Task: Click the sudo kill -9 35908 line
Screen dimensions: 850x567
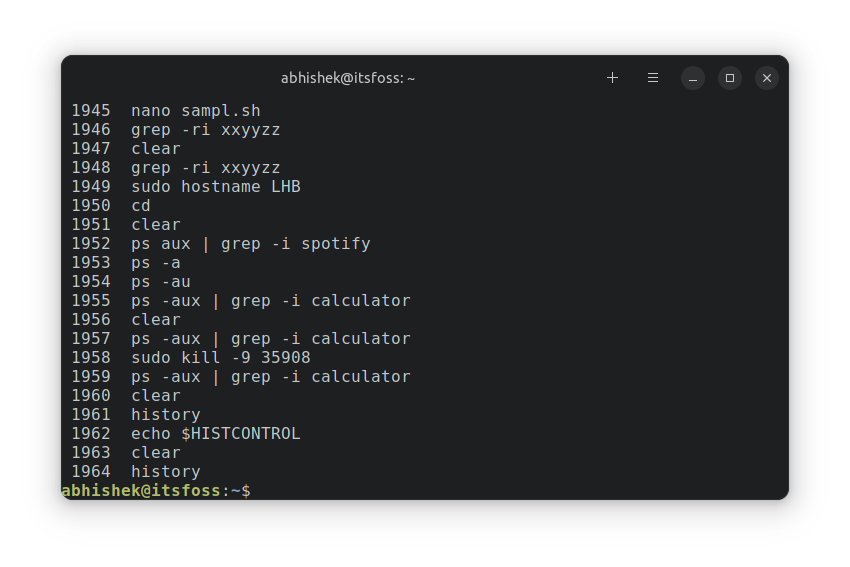Action: (191, 357)
